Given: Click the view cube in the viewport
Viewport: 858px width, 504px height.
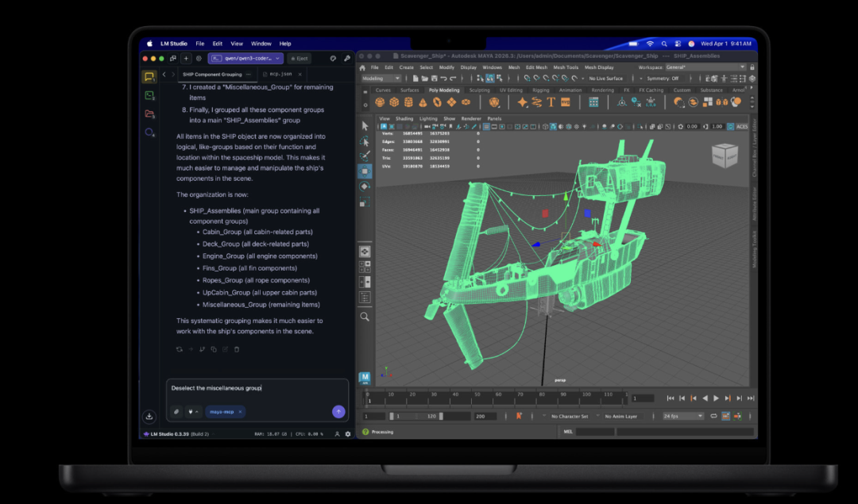Looking at the screenshot, I should coord(724,156).
